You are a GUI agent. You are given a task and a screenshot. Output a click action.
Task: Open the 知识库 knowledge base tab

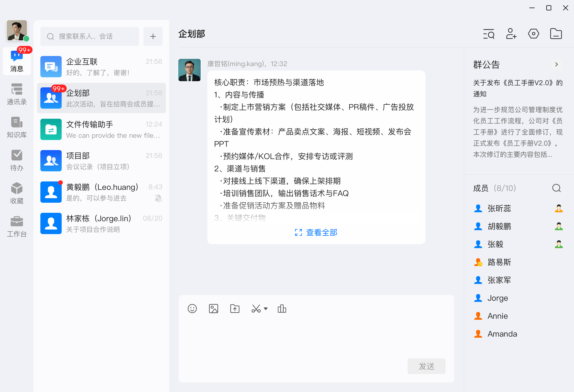17,127
